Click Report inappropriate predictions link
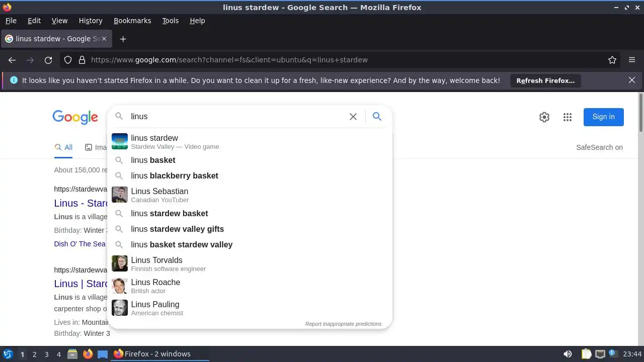 click(343, 324)
